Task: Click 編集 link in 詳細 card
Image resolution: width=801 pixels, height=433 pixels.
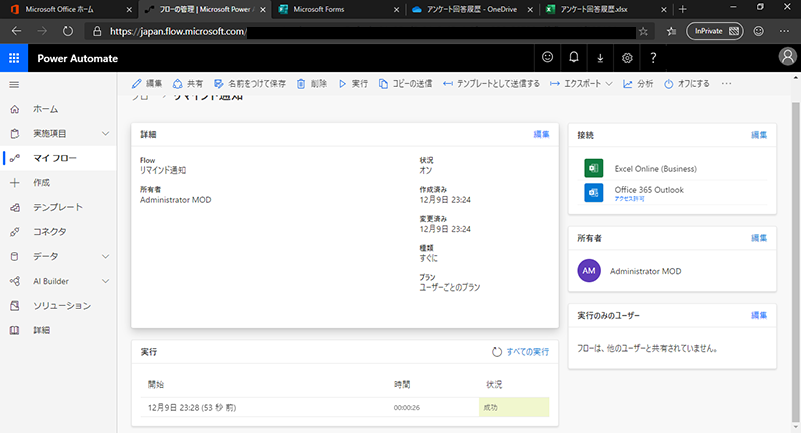Action: [541, 134]
